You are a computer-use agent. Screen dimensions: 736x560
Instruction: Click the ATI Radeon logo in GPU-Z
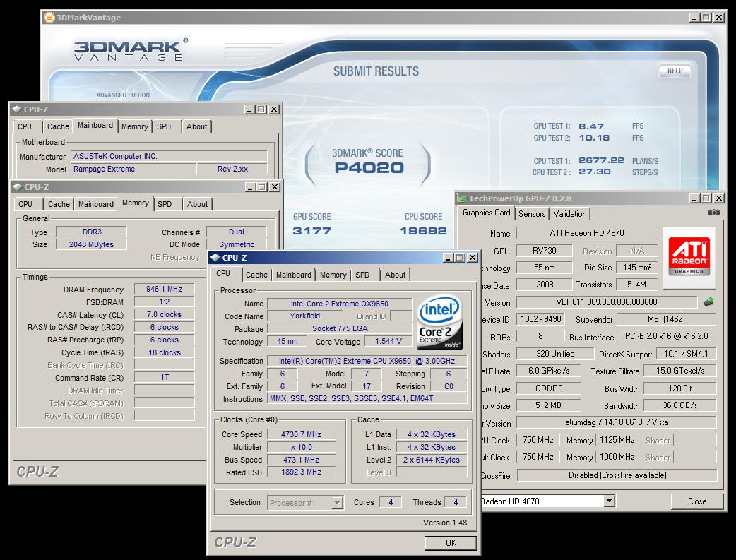(689, 256)
